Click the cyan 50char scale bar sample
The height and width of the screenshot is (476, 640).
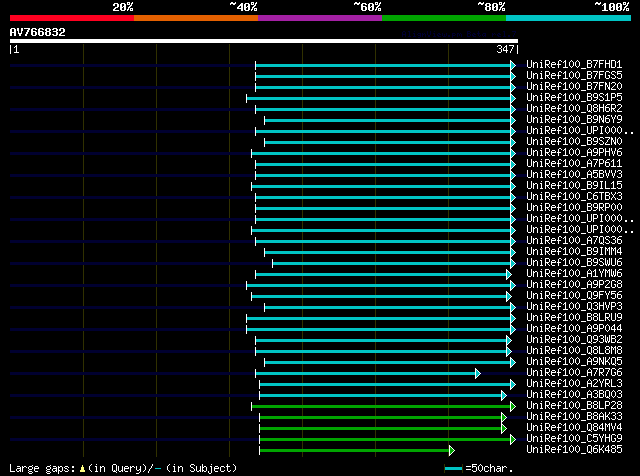coord(453,469)
